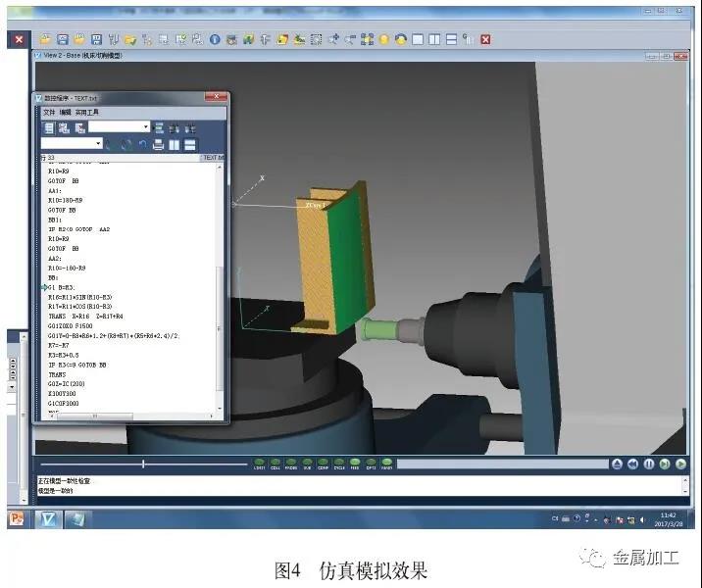Click the COLL status light
Image resolution: width=702 pixels, height=588 pixels.
276,465
